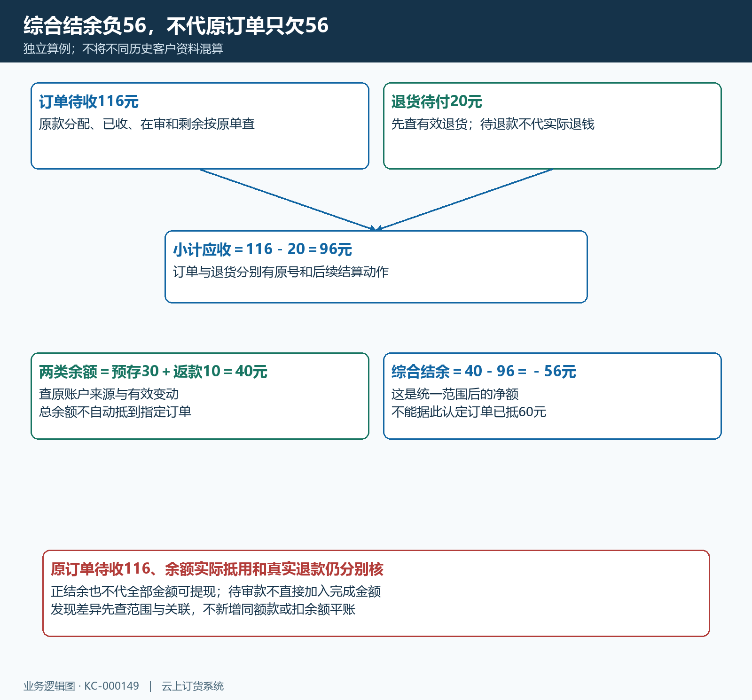Click the title "综合结余负56，不代原订单只欠56"
Image resolution: width=752 pixels, height=700 pixels.
tap(176, 25)
